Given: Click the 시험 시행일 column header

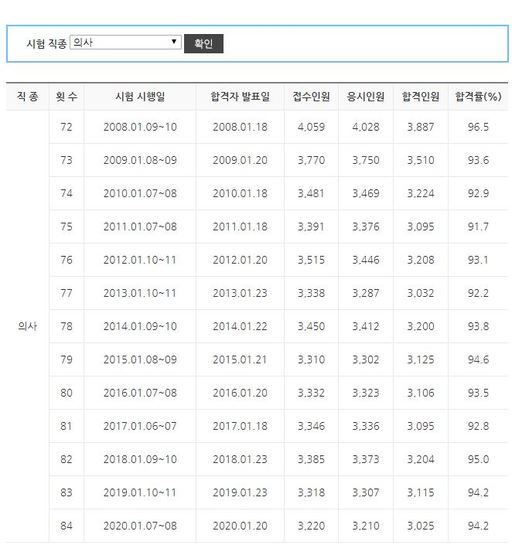Looking at the screenshot, I should tap(140, 96).
